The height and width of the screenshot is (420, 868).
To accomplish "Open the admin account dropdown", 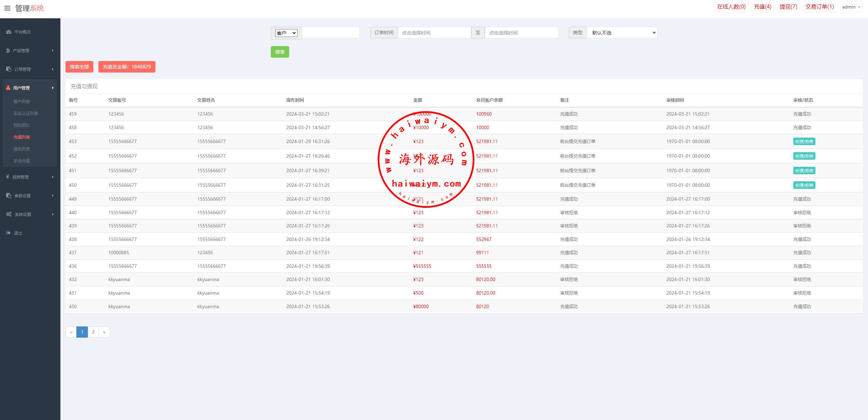I will pyautogui.click(x=851, y=7).
